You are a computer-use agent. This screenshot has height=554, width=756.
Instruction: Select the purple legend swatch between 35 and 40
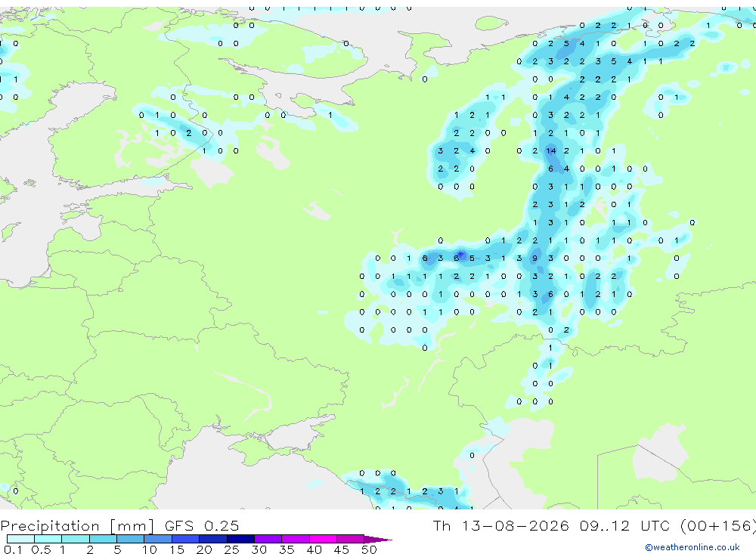point(296,539)
